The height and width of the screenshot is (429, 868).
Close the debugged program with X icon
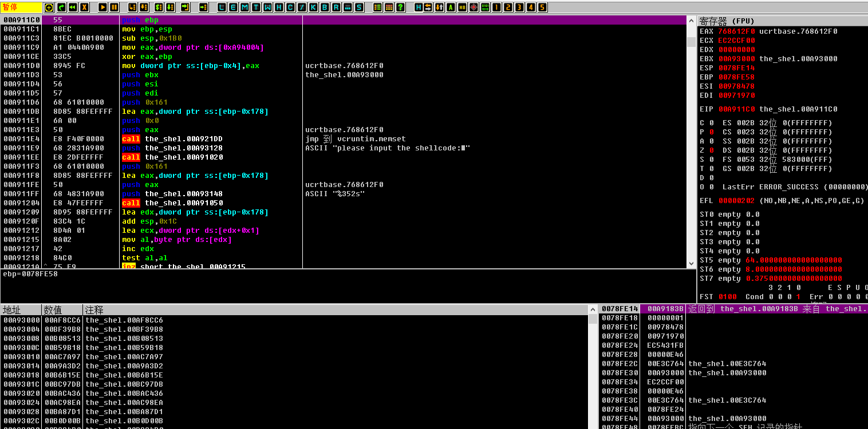point(84,7)
